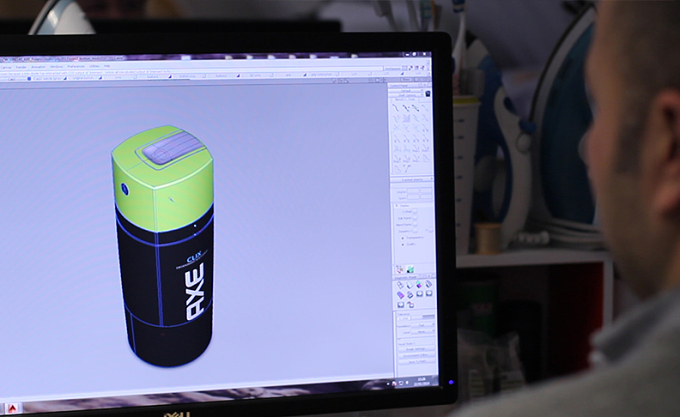The height and width of the screenshot is (417, 680).
Task: Open the Tessellator dropdown
Action: click(422, 325)
